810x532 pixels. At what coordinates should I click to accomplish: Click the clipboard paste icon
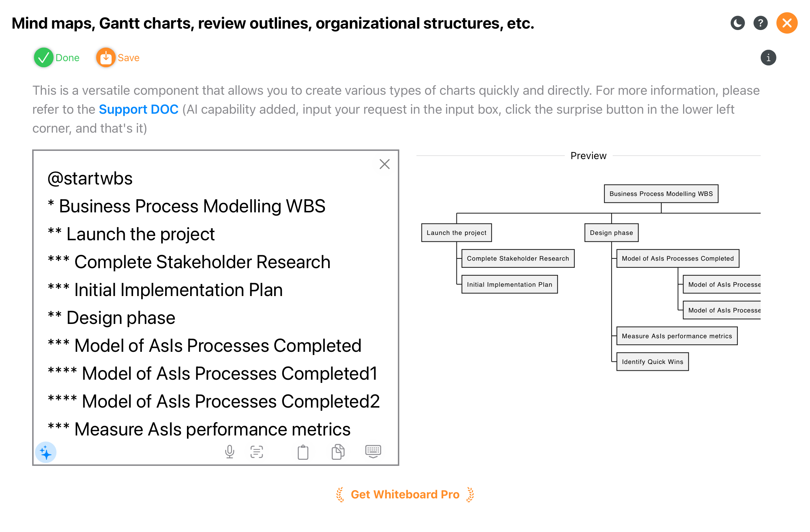302,452
